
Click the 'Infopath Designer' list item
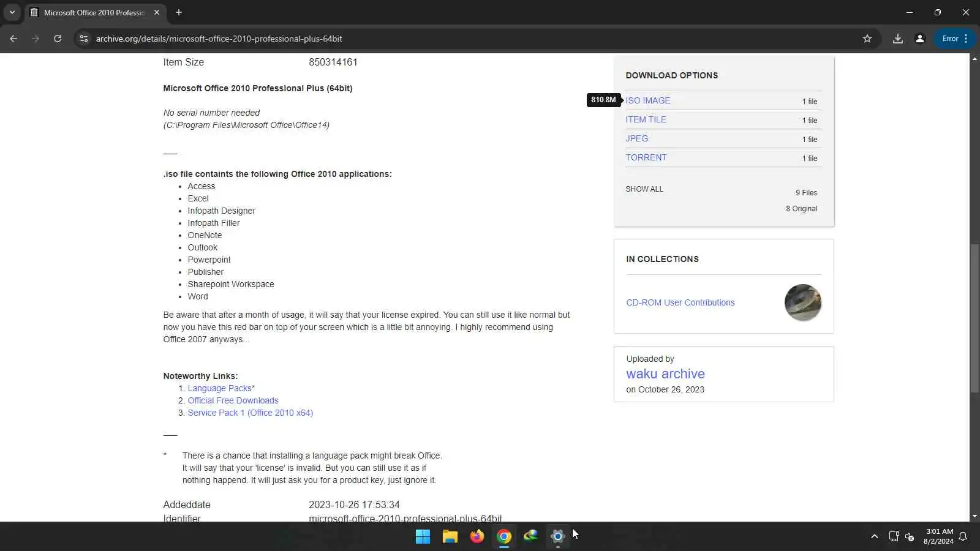point(221,211)
